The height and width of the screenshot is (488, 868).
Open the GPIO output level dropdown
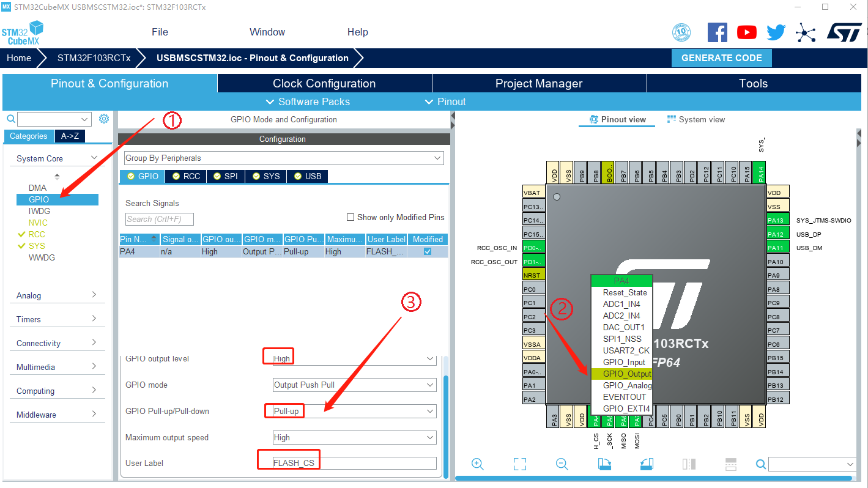355,359
